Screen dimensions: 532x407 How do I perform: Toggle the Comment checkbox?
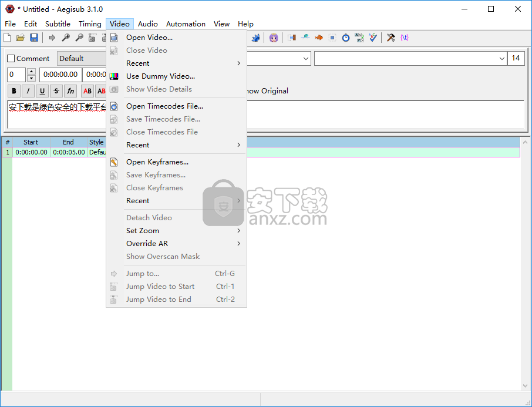11,59
